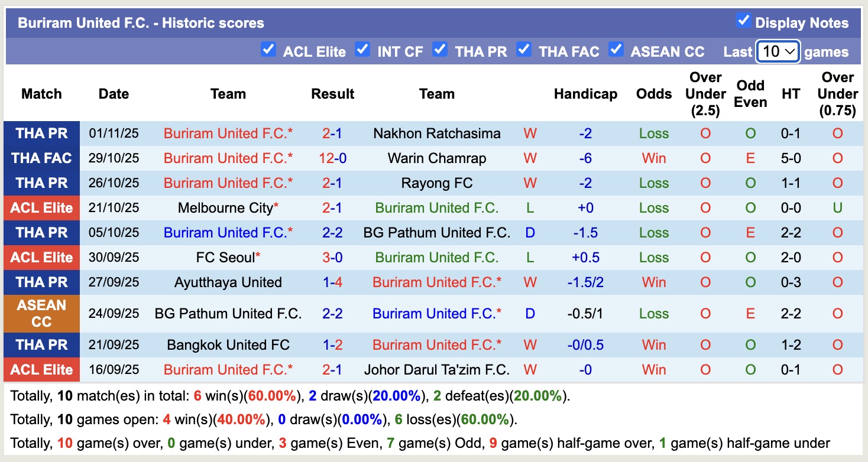
Task: Click the THA PR badge on the Ayutthaya United row
Action: 41,282
